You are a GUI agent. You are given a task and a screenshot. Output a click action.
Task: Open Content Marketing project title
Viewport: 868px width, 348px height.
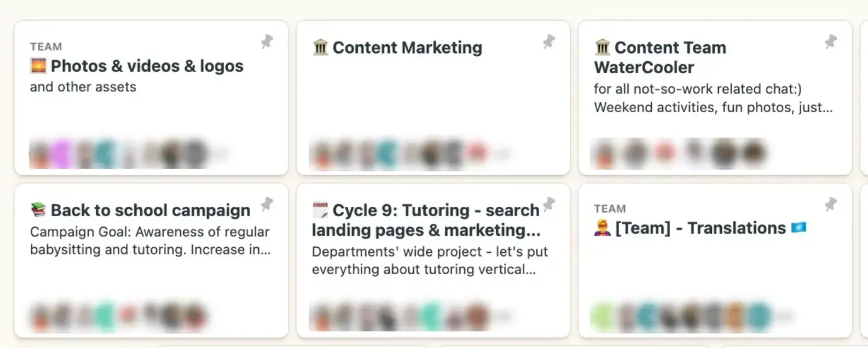(x=407, y=48)
